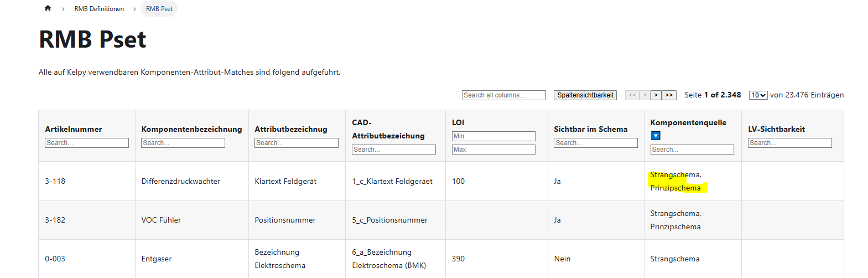Screen dimensions: 868x278
Task: Go to the next page arrow
Action: click(656, 95)
